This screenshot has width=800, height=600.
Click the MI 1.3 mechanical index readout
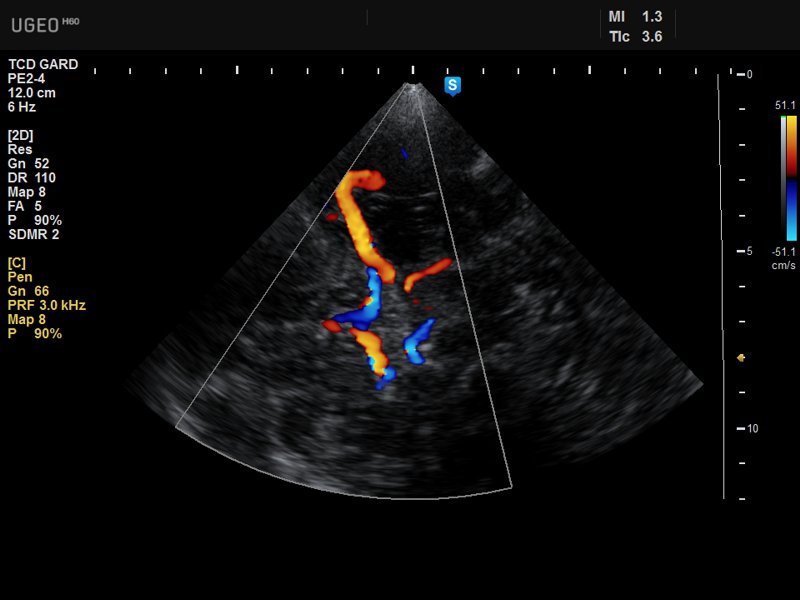tap(636, 17)
